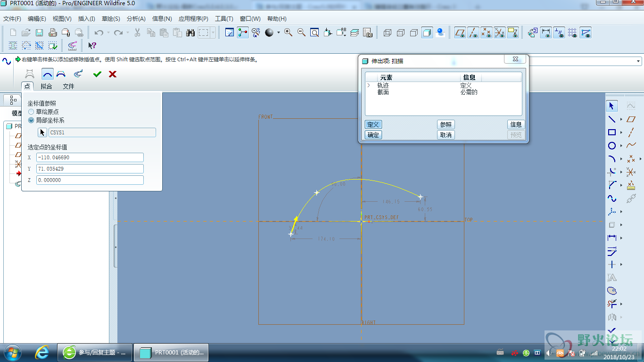
Task: Select the circle sketch tool
Action: pos(612,146)
